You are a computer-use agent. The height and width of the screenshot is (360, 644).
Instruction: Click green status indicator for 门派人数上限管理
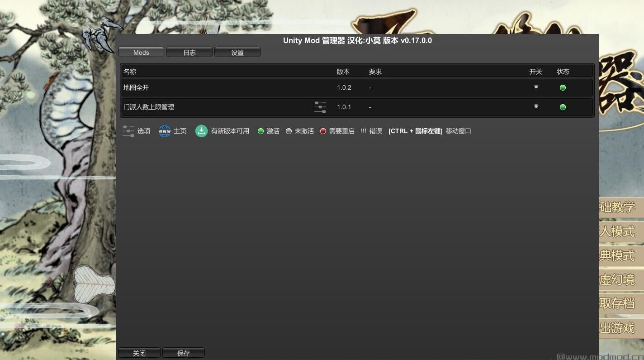pyautogui.click(x=563, y=107)
